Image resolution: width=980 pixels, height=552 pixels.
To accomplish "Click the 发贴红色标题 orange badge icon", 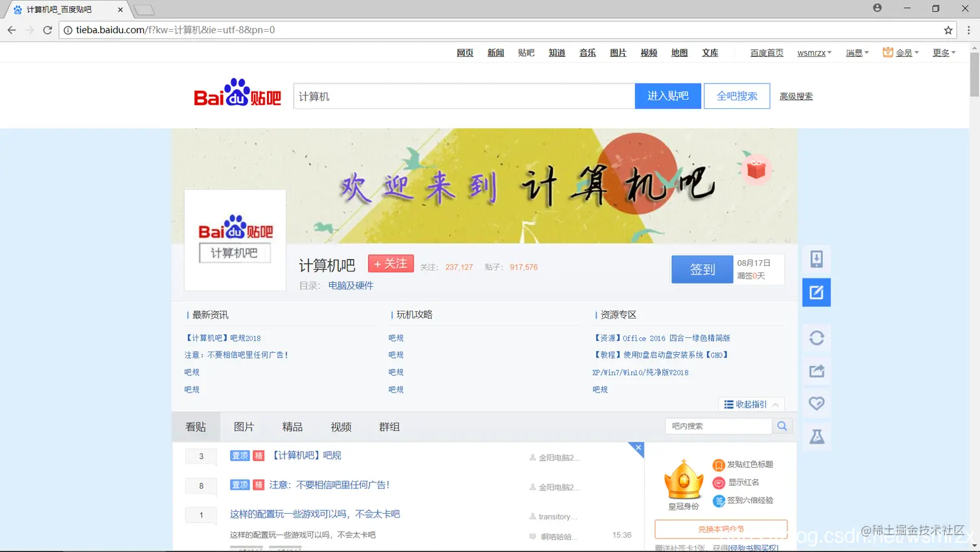I will click(718, 464).
